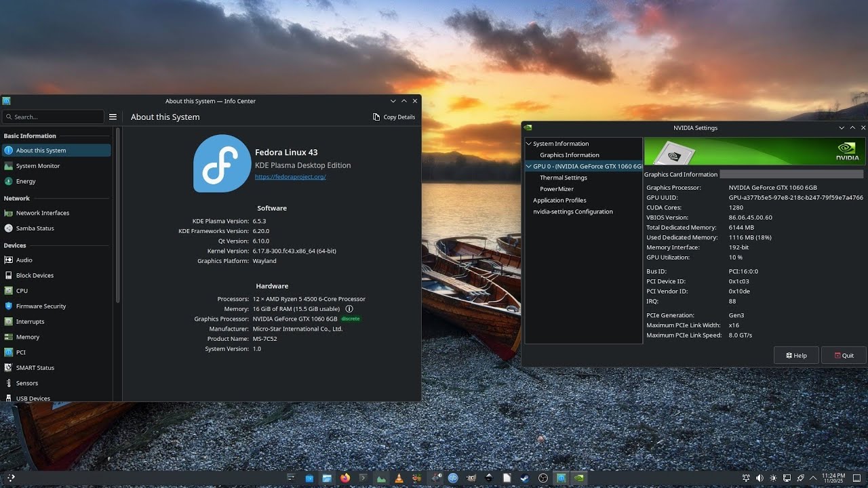This screenshot has width=868, height=488.
Task: Open the CPU information page
Action: point(57,291)
